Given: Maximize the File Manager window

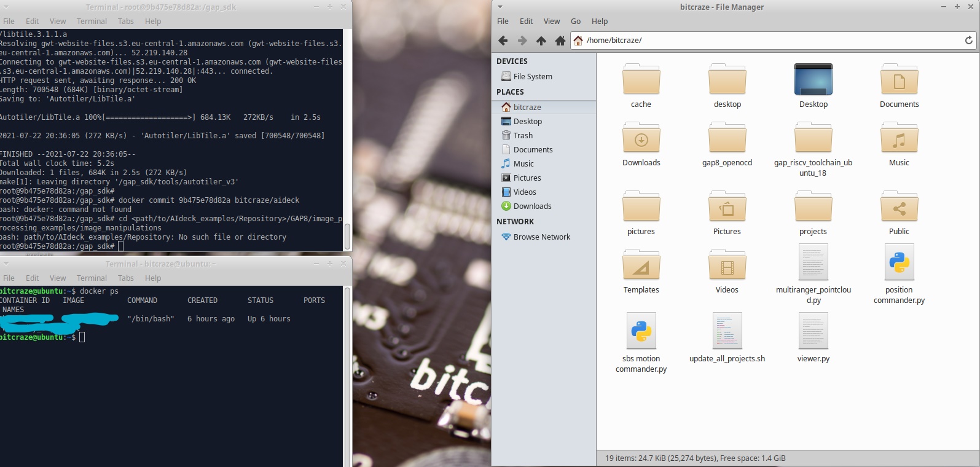Looking at the screenshot, I should click(957, 7).
